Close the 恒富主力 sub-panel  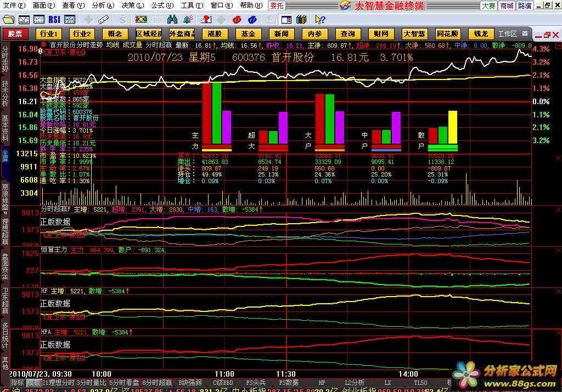(x=558, y=250)
